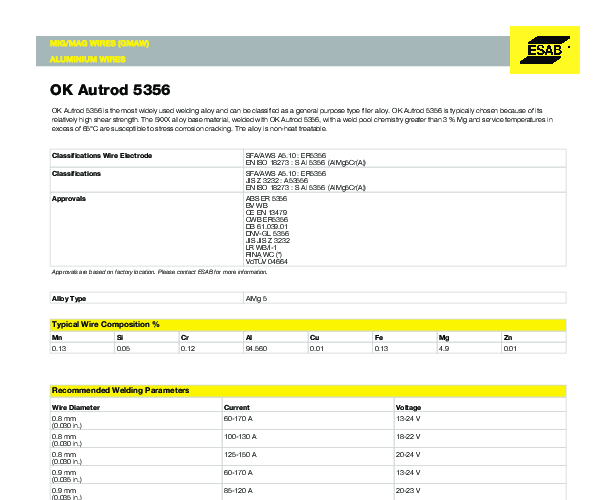Select the 0.01 value under Cu
The height and width of the screenshot is (500, 615).
tap(317, 349)
